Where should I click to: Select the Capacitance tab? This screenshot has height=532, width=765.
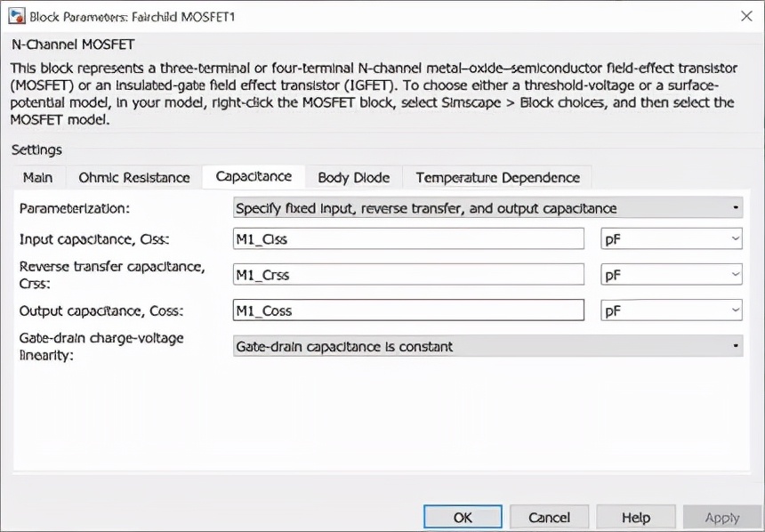click(254, 176)
